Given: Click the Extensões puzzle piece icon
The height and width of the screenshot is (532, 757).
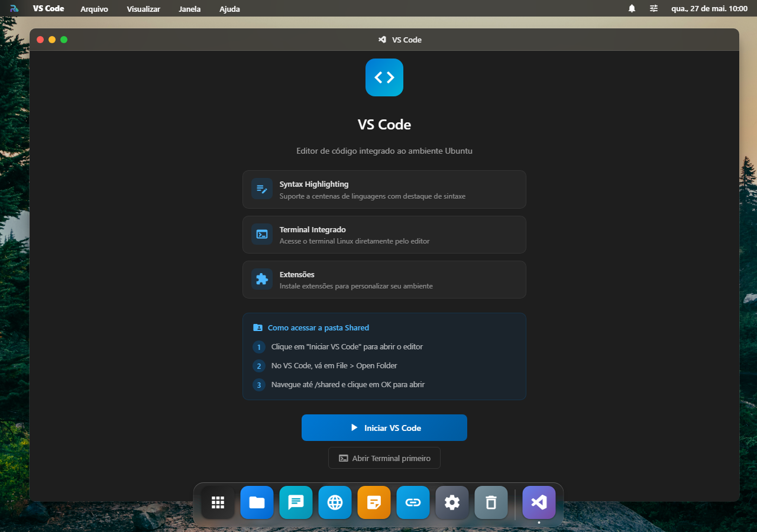Looking at the screenshot, I should [262, 279].
